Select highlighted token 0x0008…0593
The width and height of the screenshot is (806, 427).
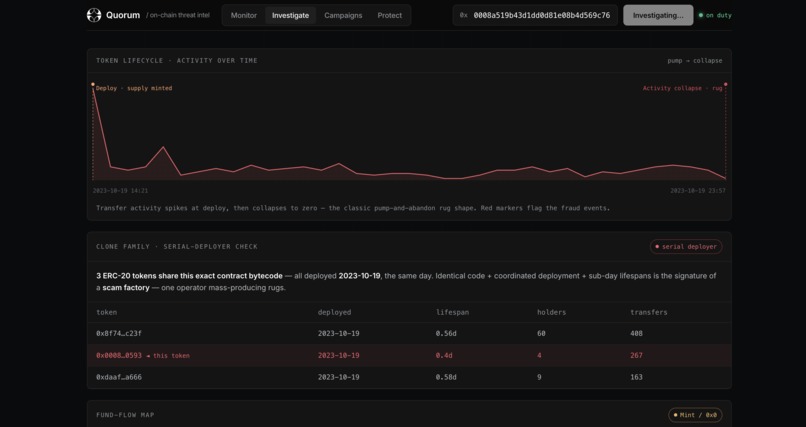pos(409,356)
